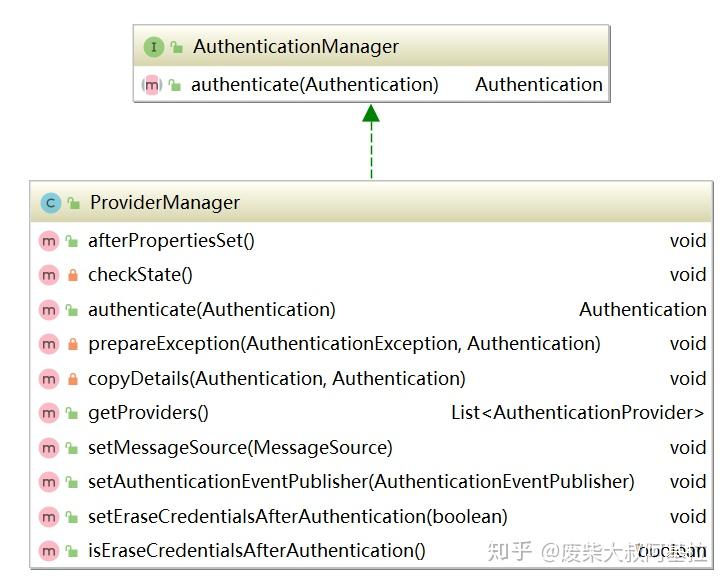Click the interface icon beside AuthenticationManager

coord(154,47)
